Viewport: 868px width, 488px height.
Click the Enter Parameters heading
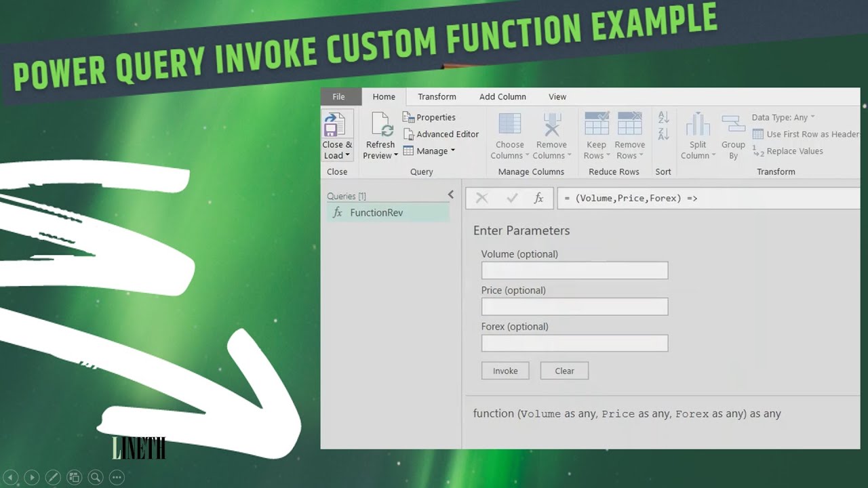click(x=521, y=230)
